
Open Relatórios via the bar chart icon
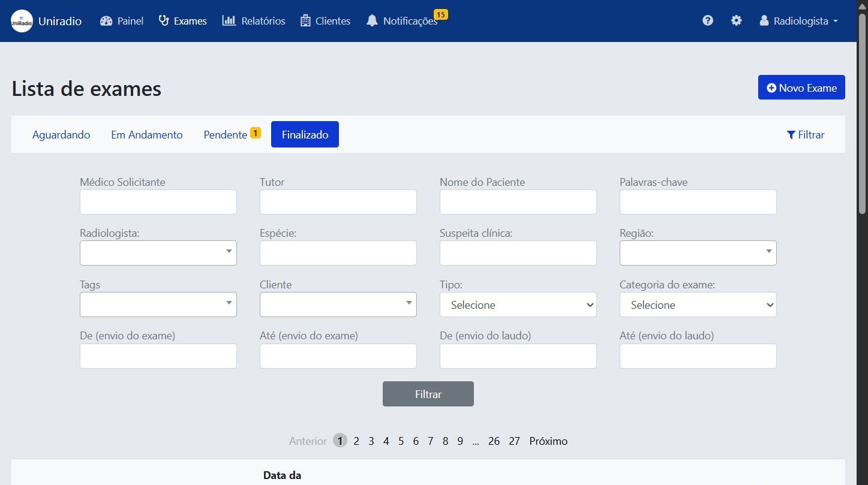pyautogui.click(x=230, y=20)
